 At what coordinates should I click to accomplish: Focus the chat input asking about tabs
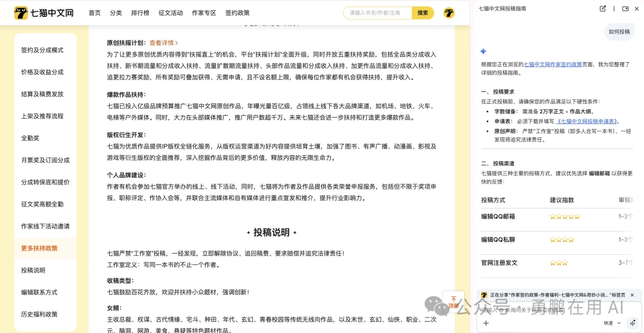click(x=559, y=310)
